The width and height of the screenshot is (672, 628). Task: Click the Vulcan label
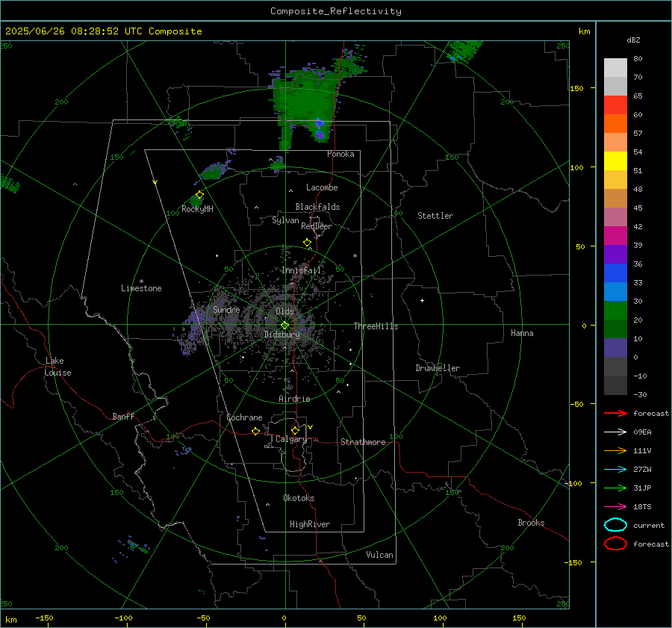(x=379, y=555)
